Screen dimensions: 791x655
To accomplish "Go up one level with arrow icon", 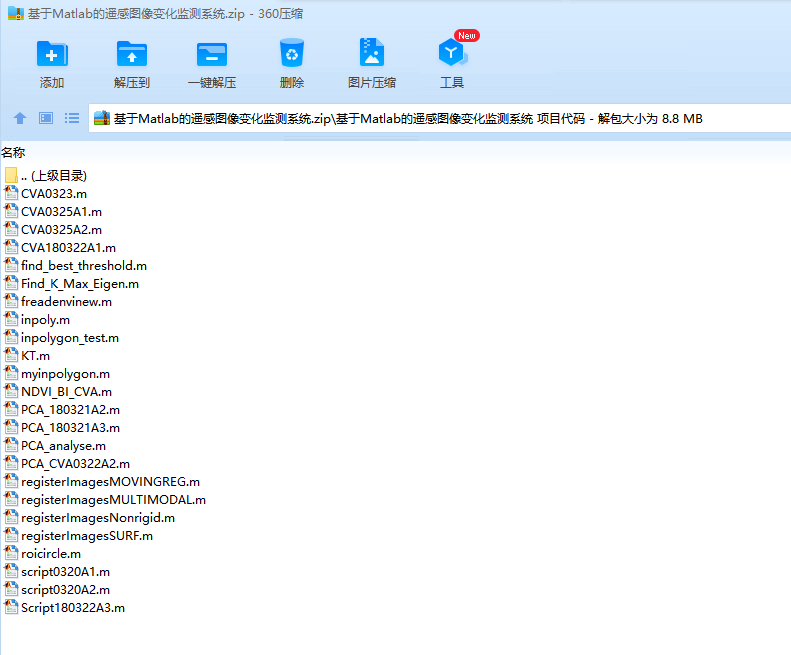I will click(x=20, y=119).
